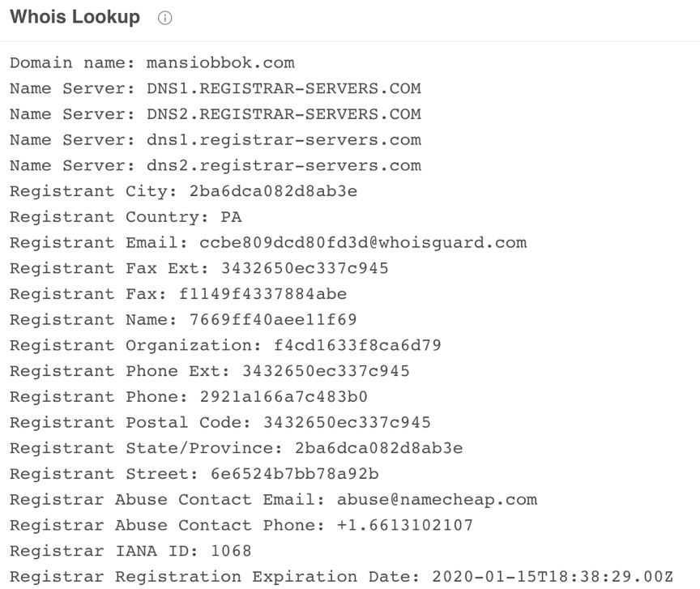Viewport: 700px width, 589px height.
Task: Click the Registrant Country PA line
Action: click(x=126, y=217)
